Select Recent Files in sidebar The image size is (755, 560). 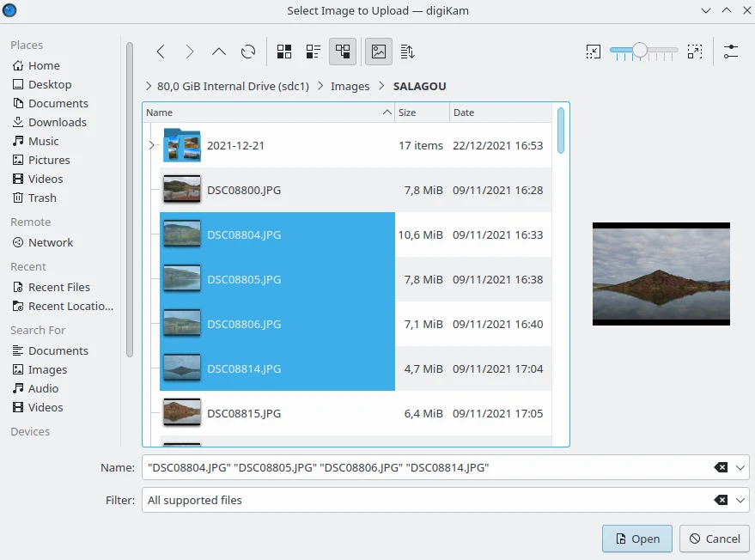(x=58, y=287)
